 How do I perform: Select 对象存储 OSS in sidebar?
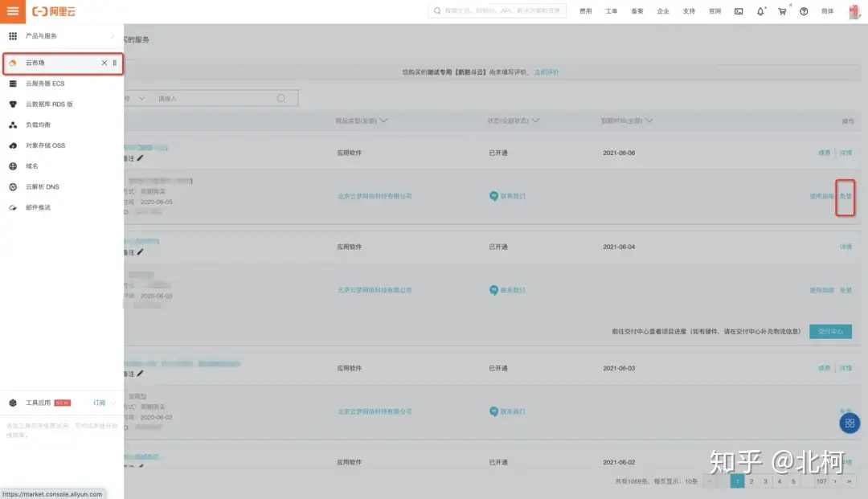pyautogui.click(x=45, y=145)
